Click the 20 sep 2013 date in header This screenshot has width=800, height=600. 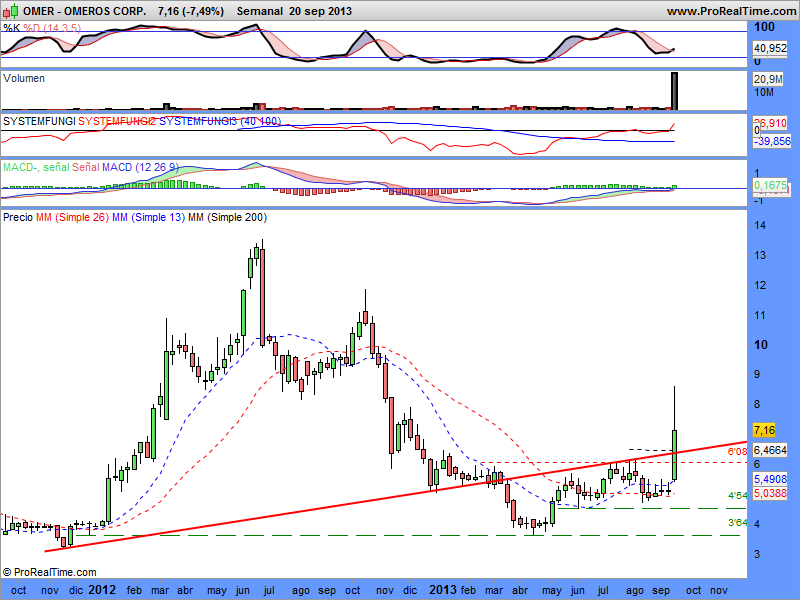coord(320,11)
